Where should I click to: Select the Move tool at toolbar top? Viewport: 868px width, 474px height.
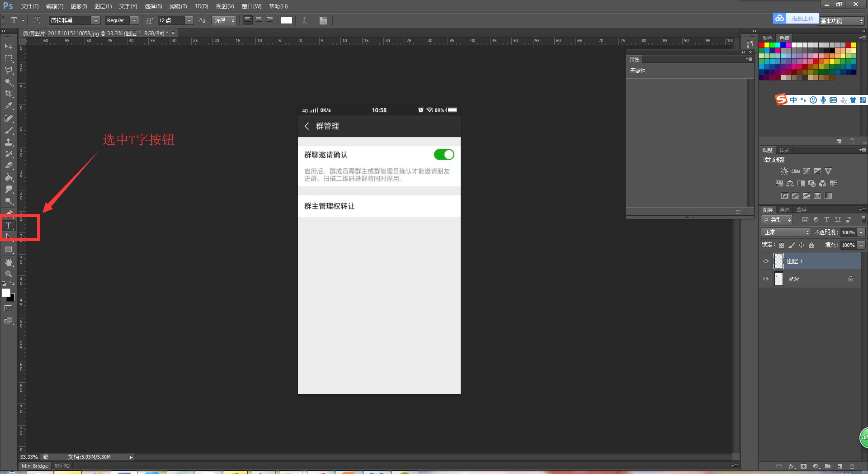click(x=9, y=47)
